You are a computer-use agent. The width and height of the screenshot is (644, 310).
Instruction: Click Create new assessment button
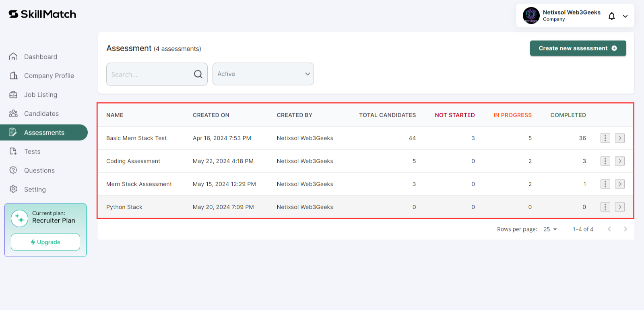coord(578,48)
